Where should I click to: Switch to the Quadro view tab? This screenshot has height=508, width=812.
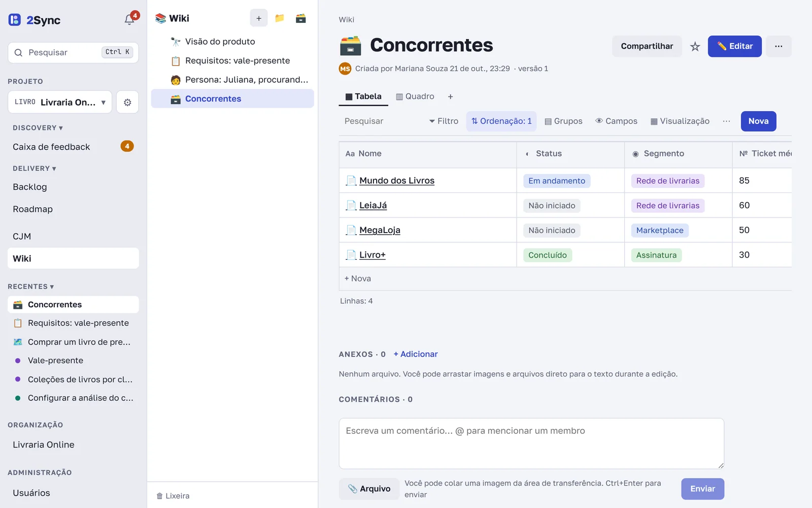coord(415,97)
